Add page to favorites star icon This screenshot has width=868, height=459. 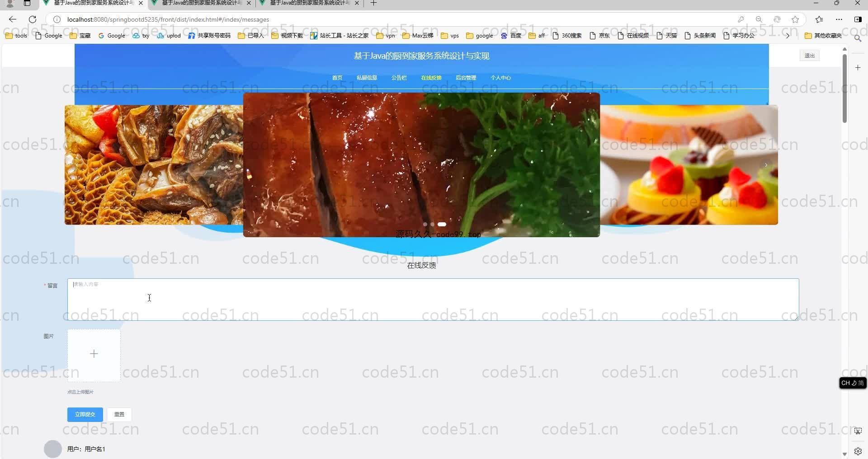click(795, 19)
